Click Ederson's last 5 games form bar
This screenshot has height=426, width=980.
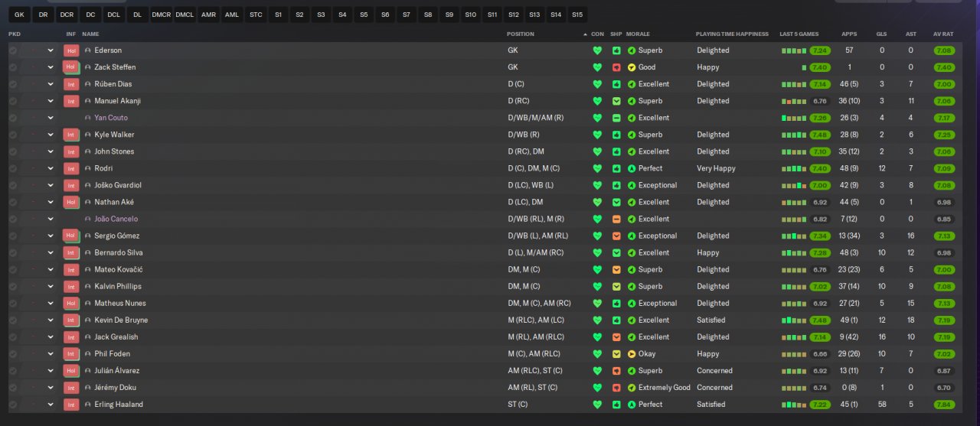[x=794, y=50]
